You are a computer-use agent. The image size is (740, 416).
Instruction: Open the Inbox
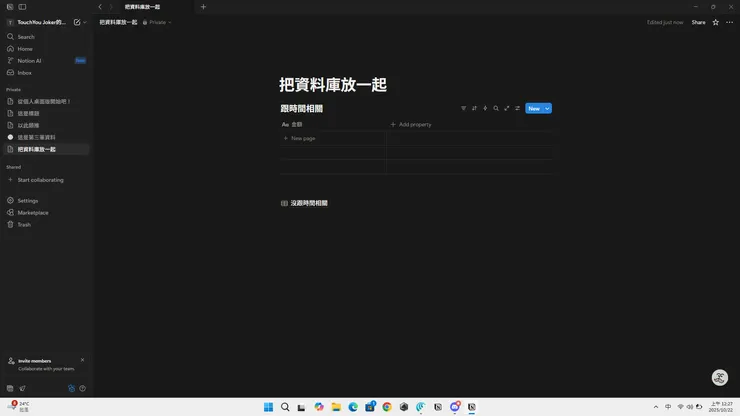(46, 73)
